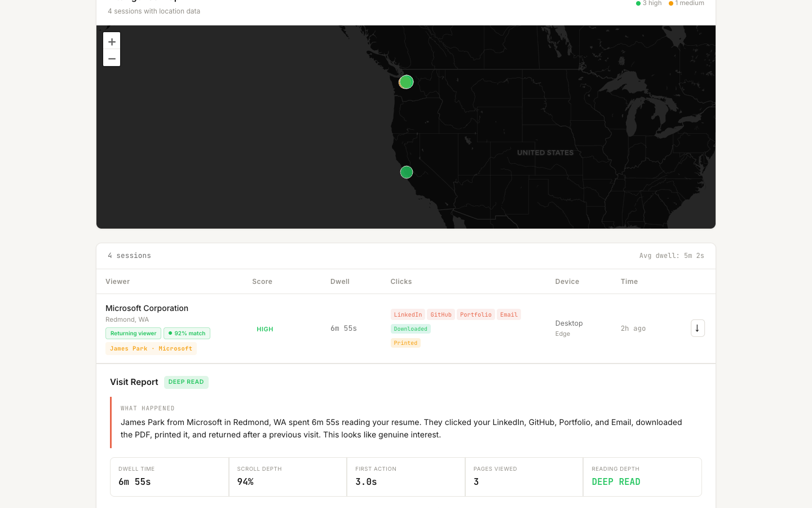Viewport: 812px width, 508px height.
Task: Click the 2h ago time value
Action: click(x=633, y=329)
